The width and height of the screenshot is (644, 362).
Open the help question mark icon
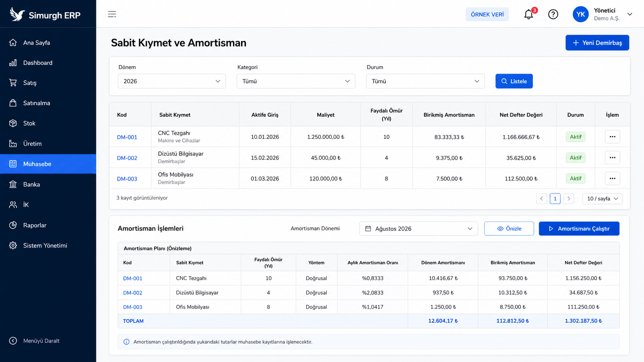pos(553,15)
